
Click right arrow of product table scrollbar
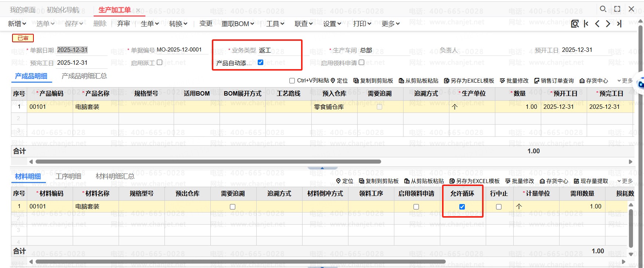(631, 161)
